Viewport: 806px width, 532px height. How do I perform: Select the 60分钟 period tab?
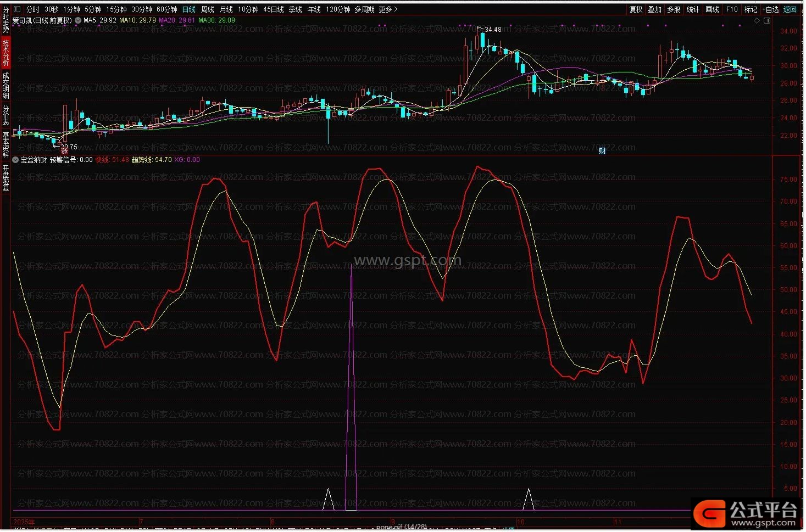[x=167, y=9]
